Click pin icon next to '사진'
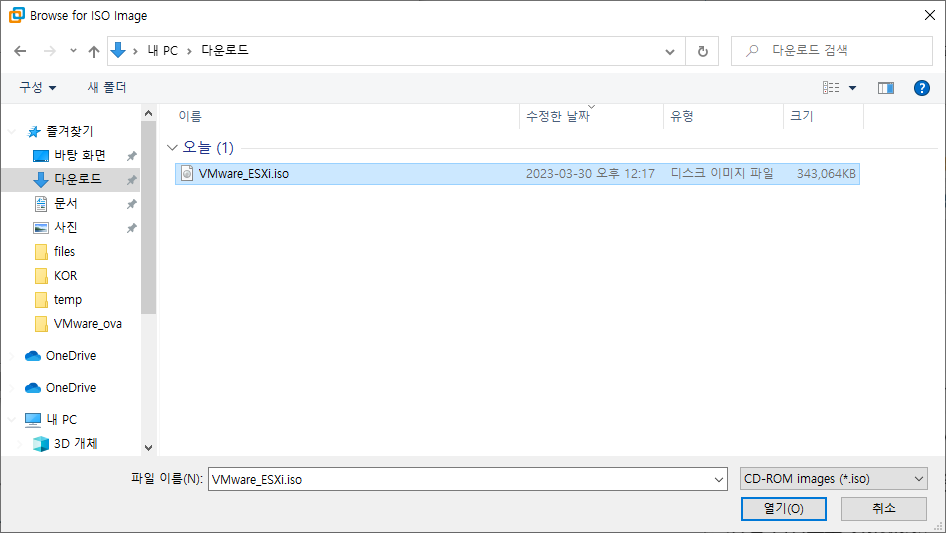The width and height of the screenshot is (946, 533). pyautogui.click(x=131, y=228)
